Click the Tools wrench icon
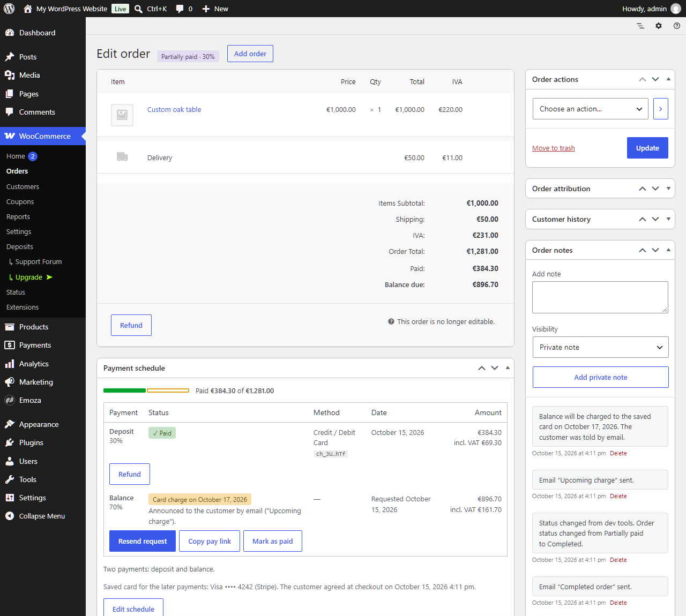 [10, 479]
